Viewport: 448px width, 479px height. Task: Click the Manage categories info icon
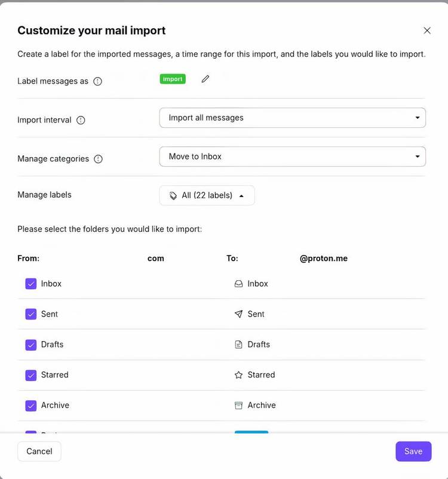(x=98, y=159)
